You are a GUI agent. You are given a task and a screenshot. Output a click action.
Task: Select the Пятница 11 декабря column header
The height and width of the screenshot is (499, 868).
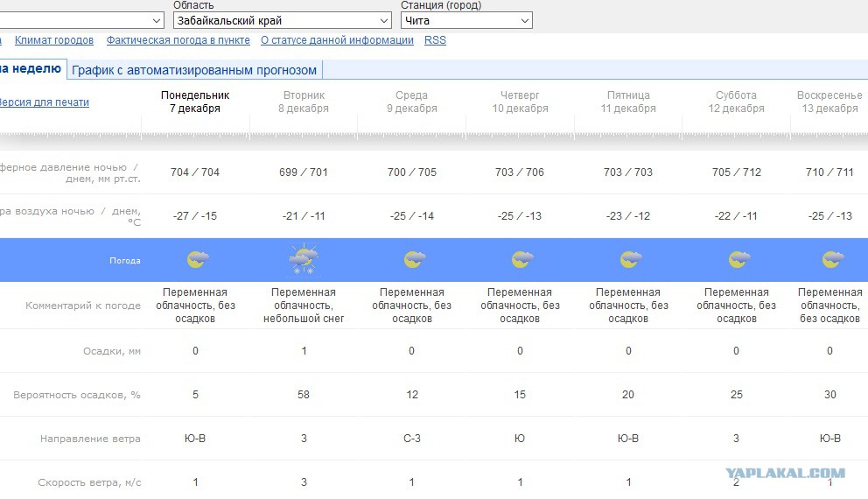pos(628,102)
